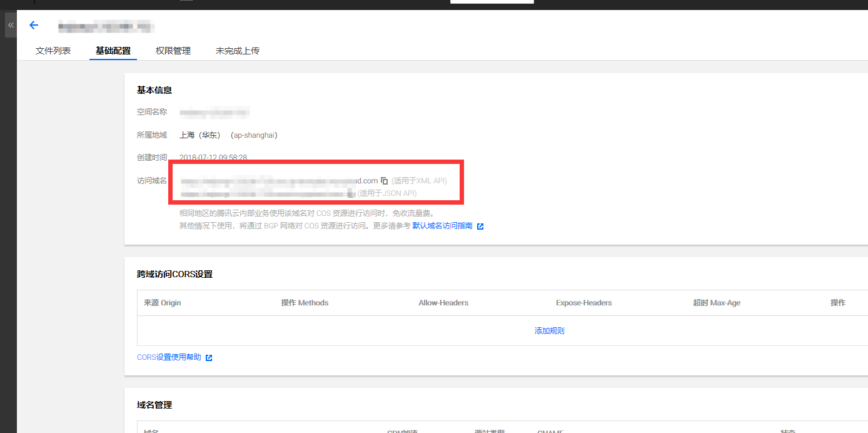The height and width of the screenshot is (433, 868).
Task: Click the 所属地域 label
Action: pos(152,135)
